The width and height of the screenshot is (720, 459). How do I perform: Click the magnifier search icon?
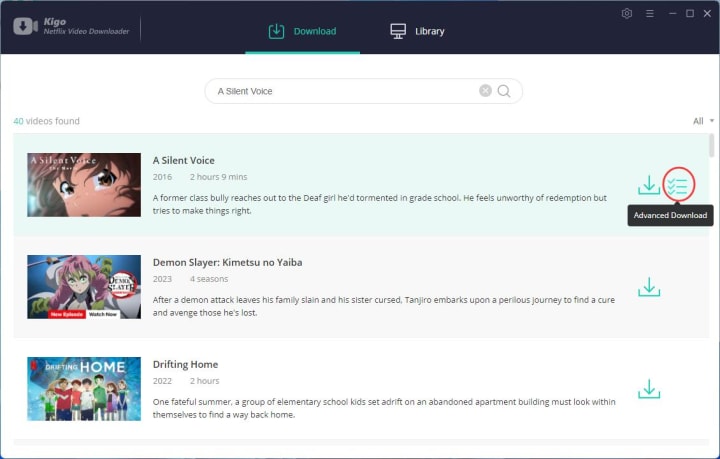[x=504, y=91]
